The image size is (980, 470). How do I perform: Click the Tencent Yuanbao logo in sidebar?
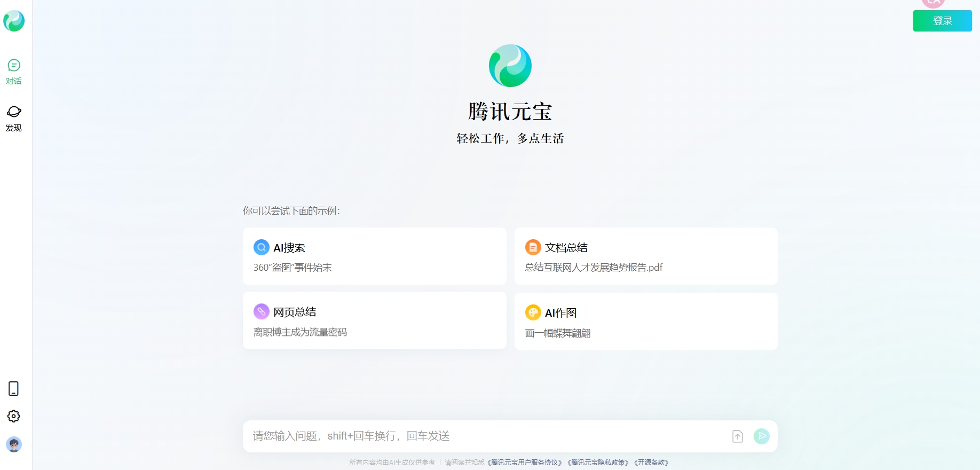point(14,21)
